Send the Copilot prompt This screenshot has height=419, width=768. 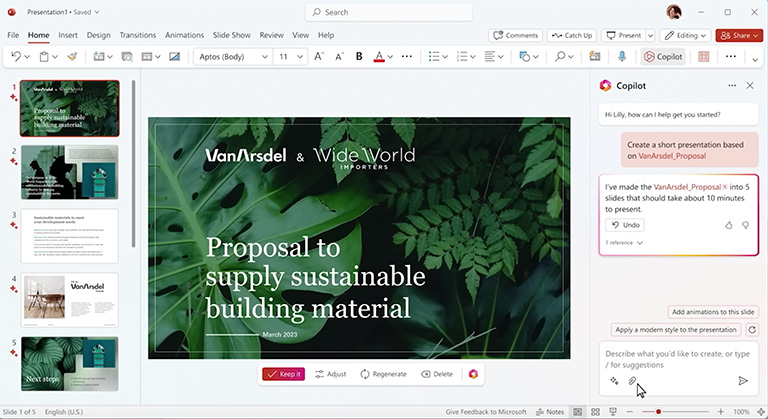[x=742, y=381]
